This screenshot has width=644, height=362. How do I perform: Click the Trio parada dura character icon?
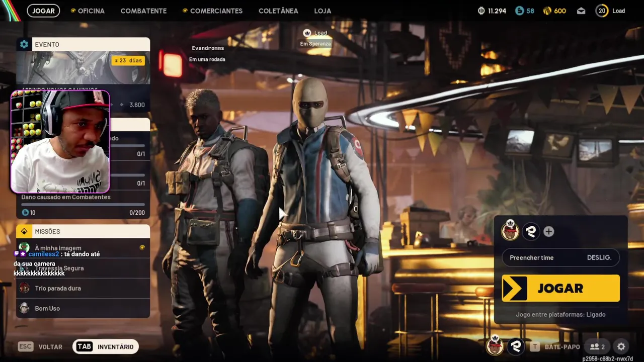tap(24, 288)
